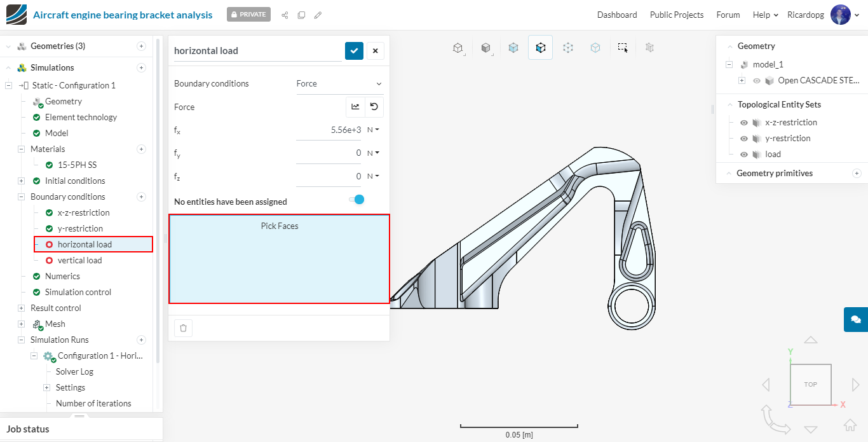868x442 pixels.
Task: Click the home view icon in viewer
Action: pos(850,425)
